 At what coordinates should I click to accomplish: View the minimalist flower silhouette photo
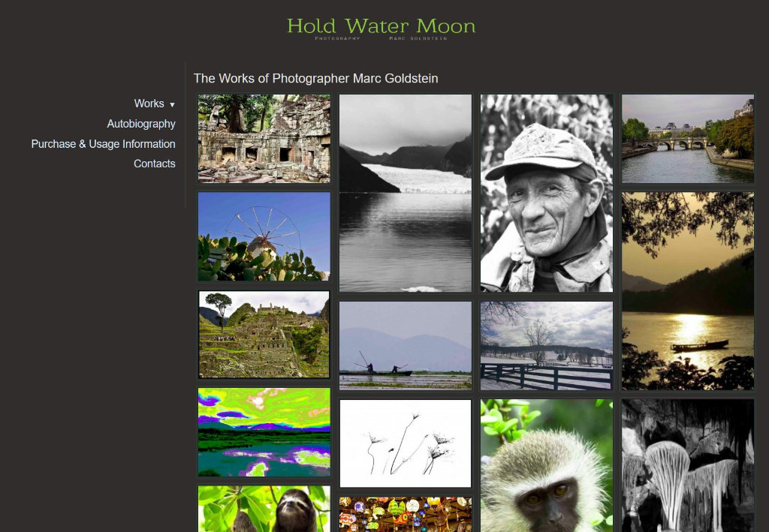coord(406,443)
